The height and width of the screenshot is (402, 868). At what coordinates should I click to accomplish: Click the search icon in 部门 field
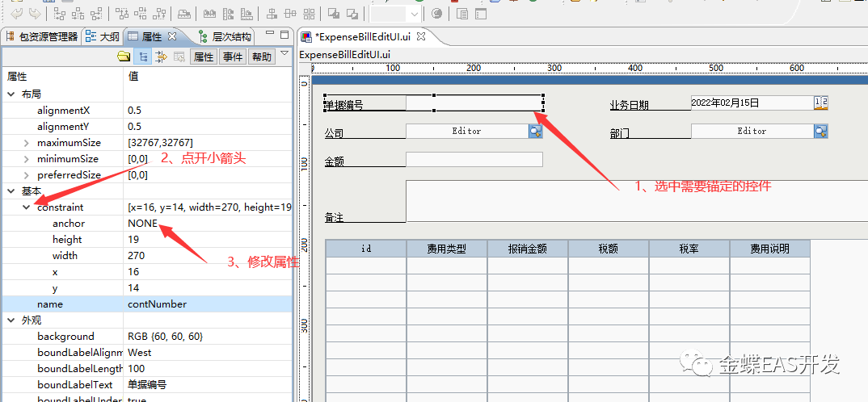coord(821,131)
